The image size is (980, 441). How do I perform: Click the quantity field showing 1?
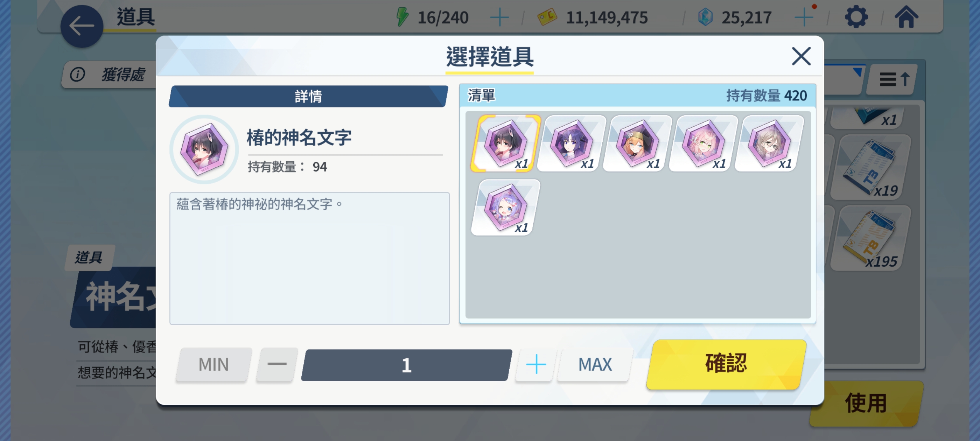pyautogui.click(x=406, y=365)
